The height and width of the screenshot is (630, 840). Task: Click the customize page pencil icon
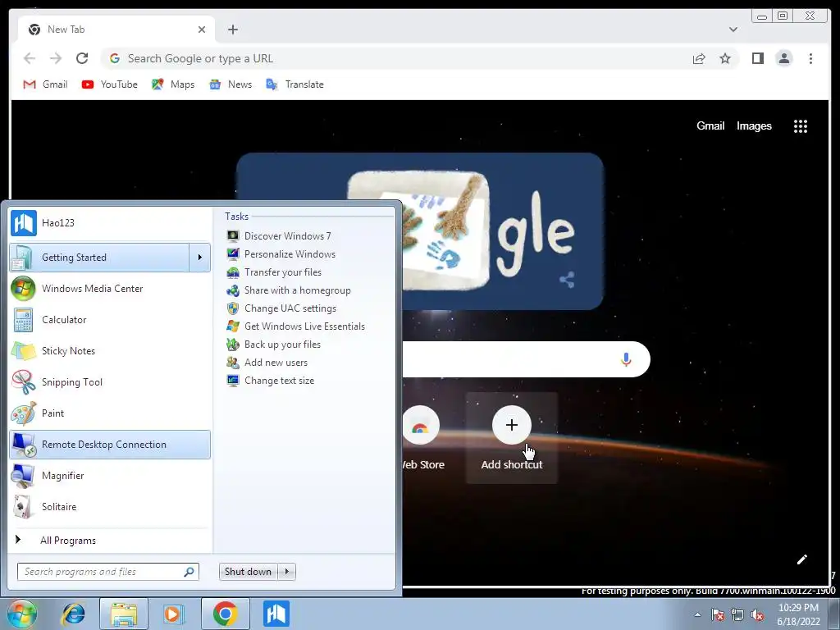pos(802,559)
